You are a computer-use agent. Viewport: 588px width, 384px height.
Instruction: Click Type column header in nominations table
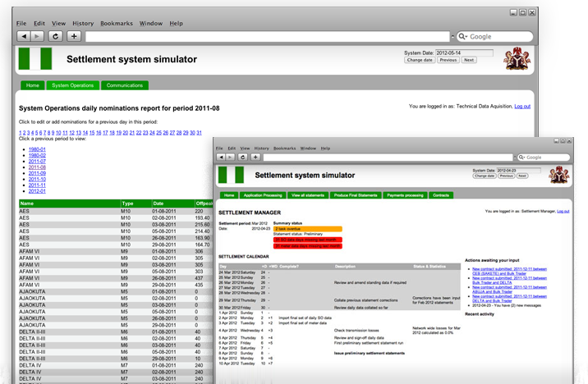point(136,203)
